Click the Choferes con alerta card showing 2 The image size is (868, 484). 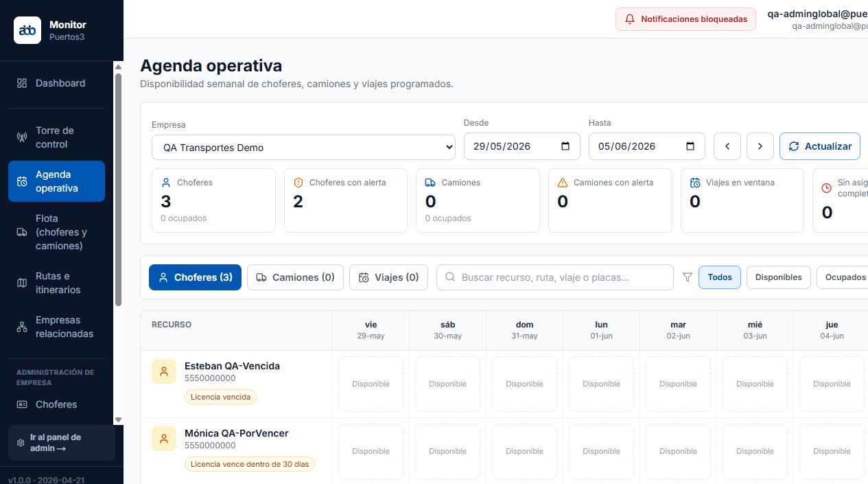[x=346, y=200]
